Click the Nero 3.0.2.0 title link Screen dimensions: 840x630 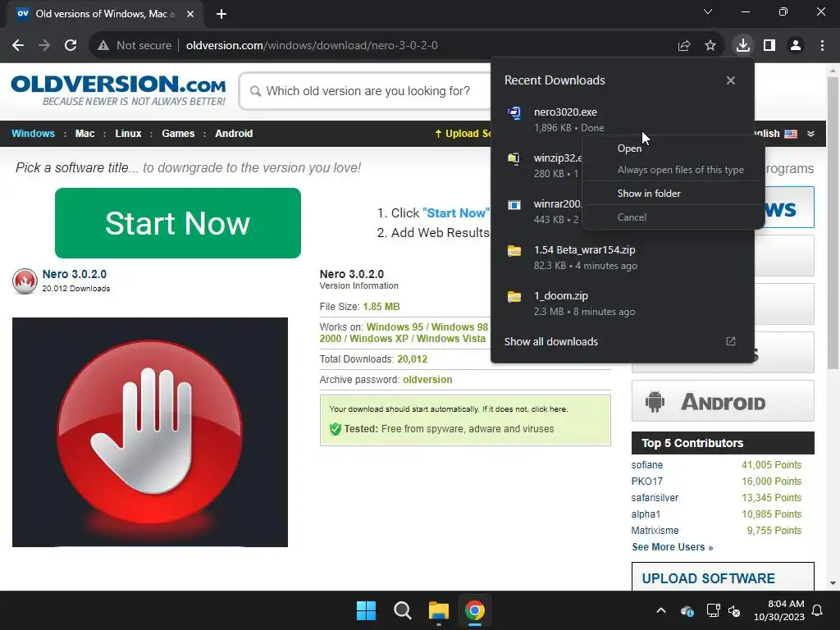click(75, 274)
